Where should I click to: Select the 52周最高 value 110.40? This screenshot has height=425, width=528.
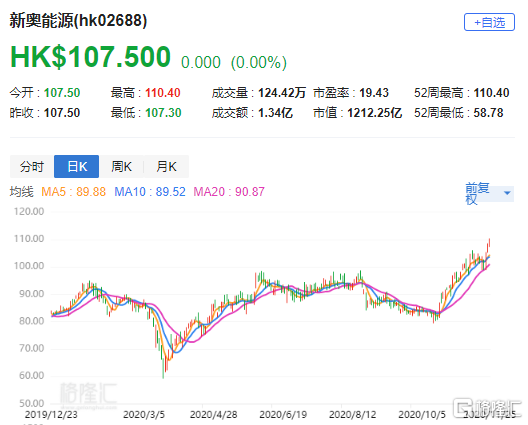pos(491,93)
